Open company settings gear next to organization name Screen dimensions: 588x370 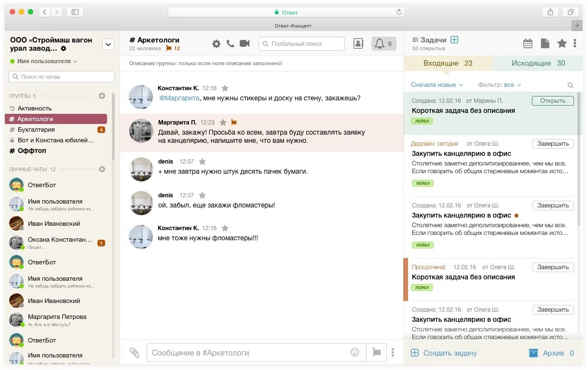point(63,49)
